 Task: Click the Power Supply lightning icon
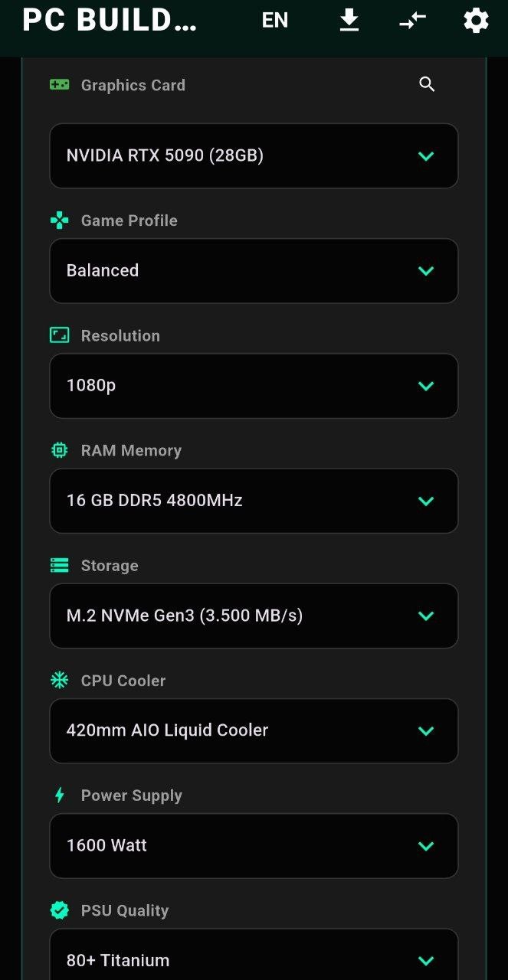60,795
